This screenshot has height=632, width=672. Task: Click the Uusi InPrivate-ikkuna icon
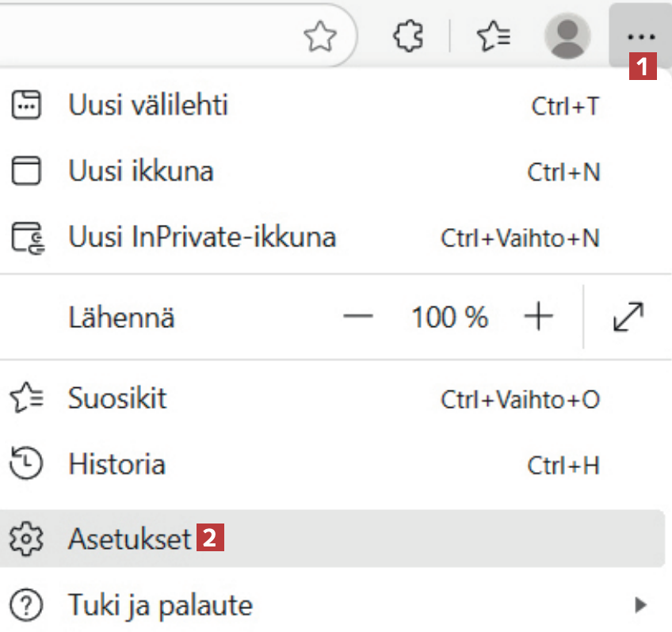pos(25,237)
